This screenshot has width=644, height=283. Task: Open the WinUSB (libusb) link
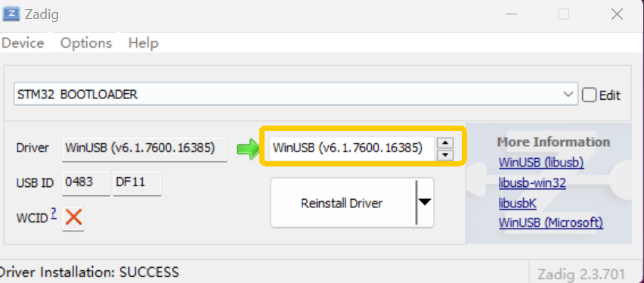[x=541, y=163]
